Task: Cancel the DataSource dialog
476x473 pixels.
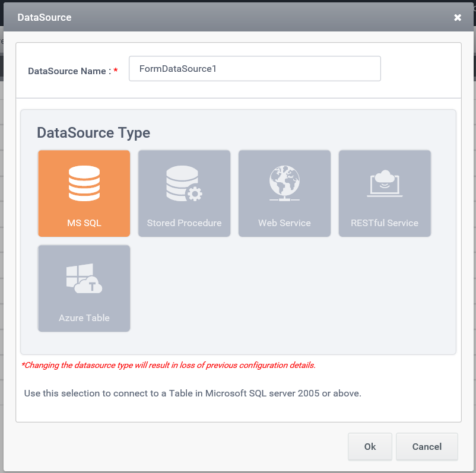Action: coord(427,446)
